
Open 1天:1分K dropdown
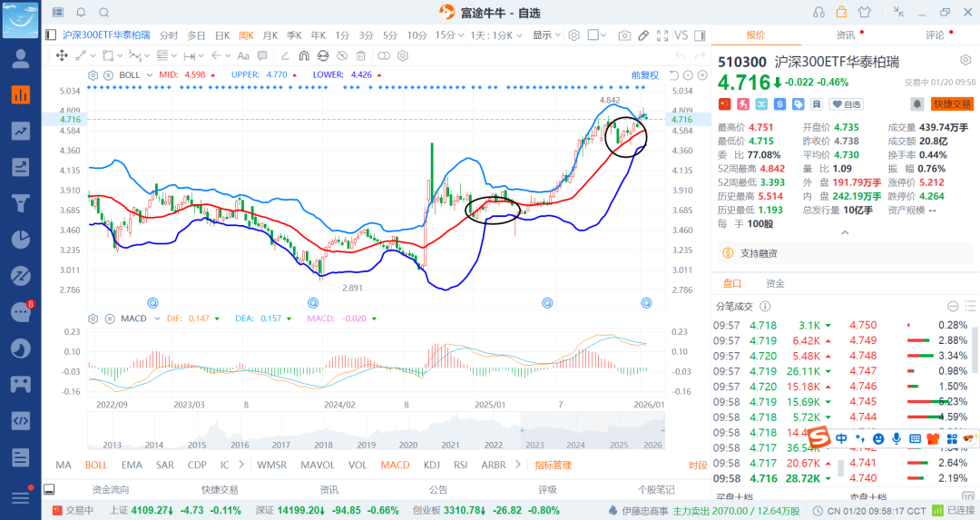(496, 35)
